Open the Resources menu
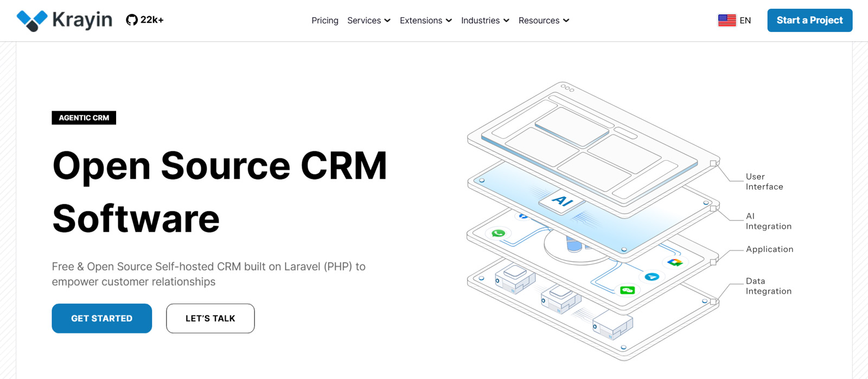 (544, 21)
